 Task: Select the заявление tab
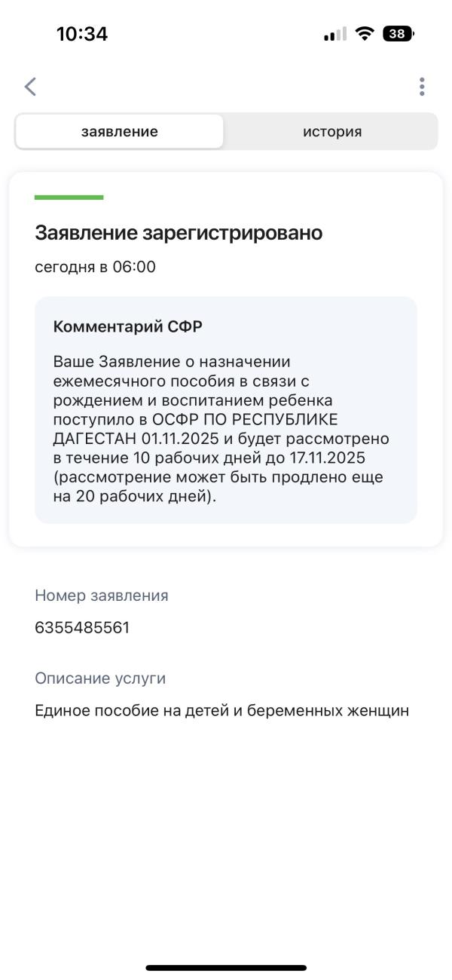[x=118, y=130]
